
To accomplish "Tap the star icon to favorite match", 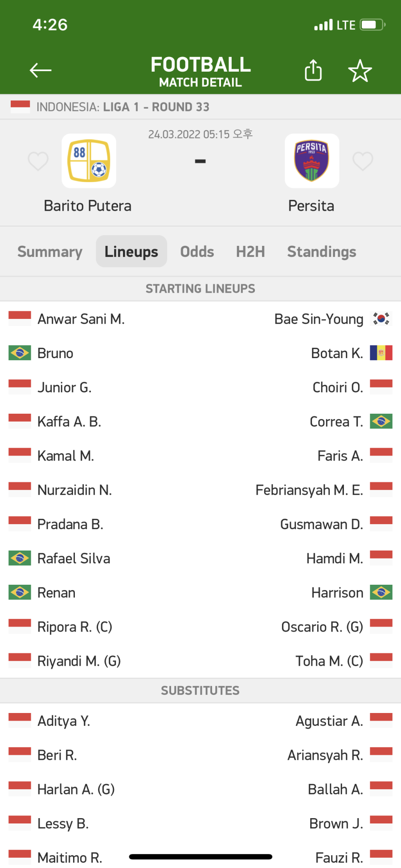I will [x=360, y=71].
